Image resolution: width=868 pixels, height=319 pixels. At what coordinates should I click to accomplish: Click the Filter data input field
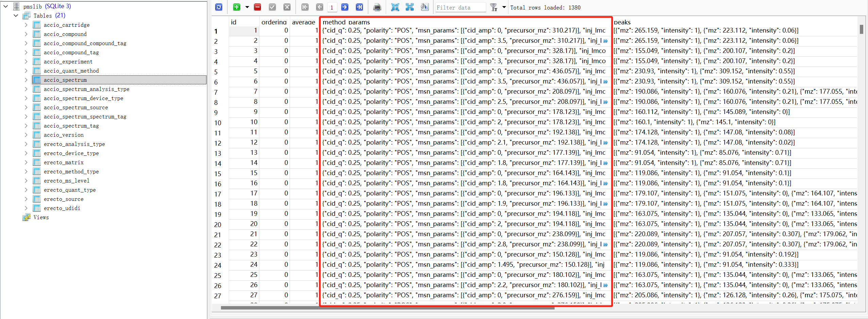(x=460, y=7)
